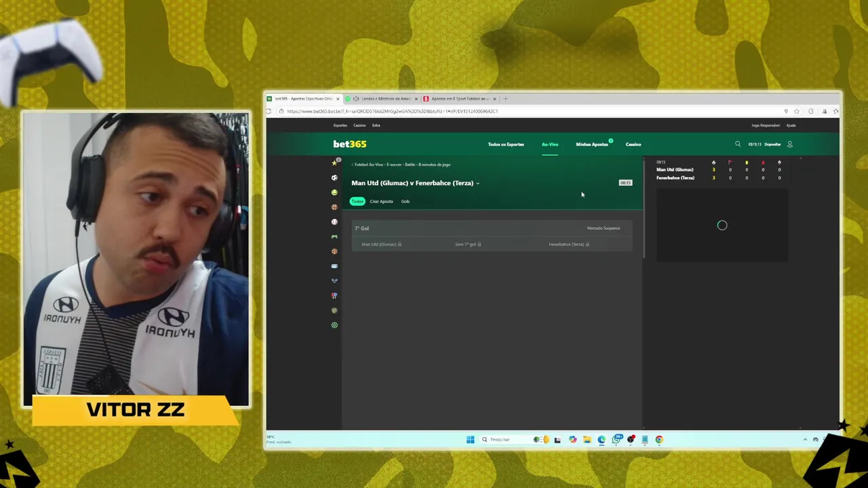The width and height of the screenshot is (868, 488).
Task: Open the Windows Start menu
Action: [470, 439]
